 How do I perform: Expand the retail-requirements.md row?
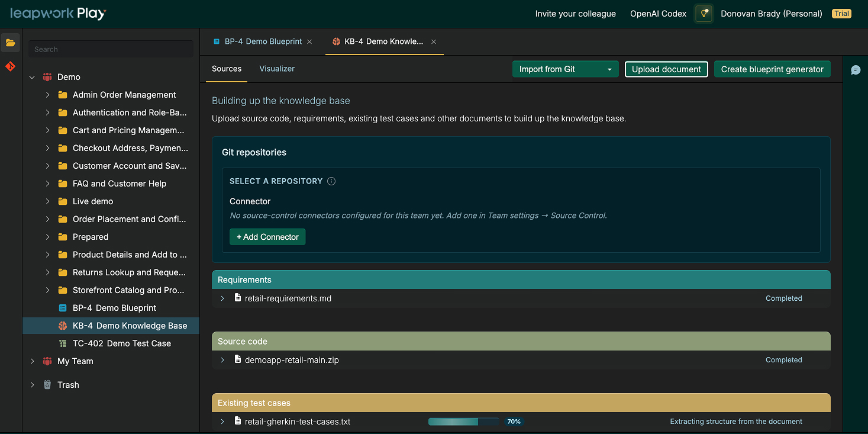[x=222, y=298]
